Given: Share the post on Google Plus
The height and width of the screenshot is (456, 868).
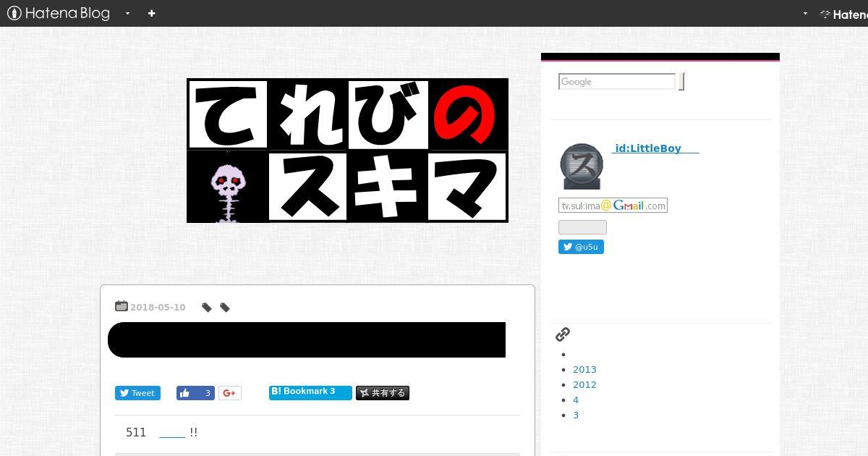Looking at the screenshot, I should (x=230, y=393).
